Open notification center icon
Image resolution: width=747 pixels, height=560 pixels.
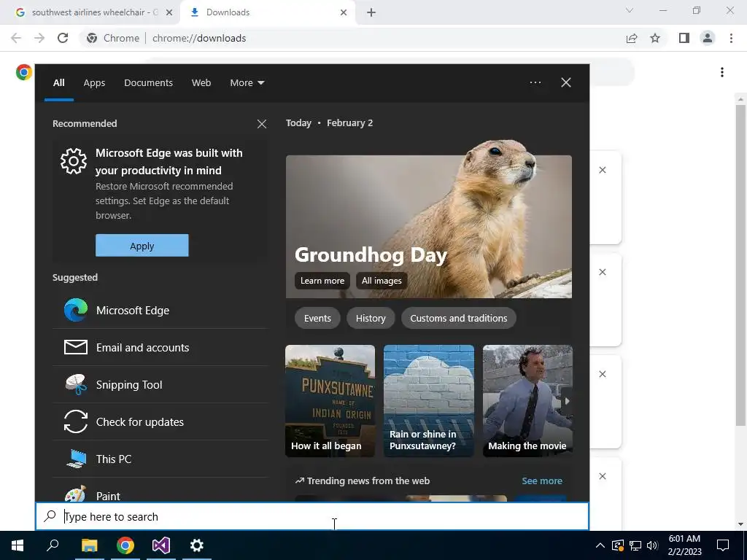[x=723, y=545]
